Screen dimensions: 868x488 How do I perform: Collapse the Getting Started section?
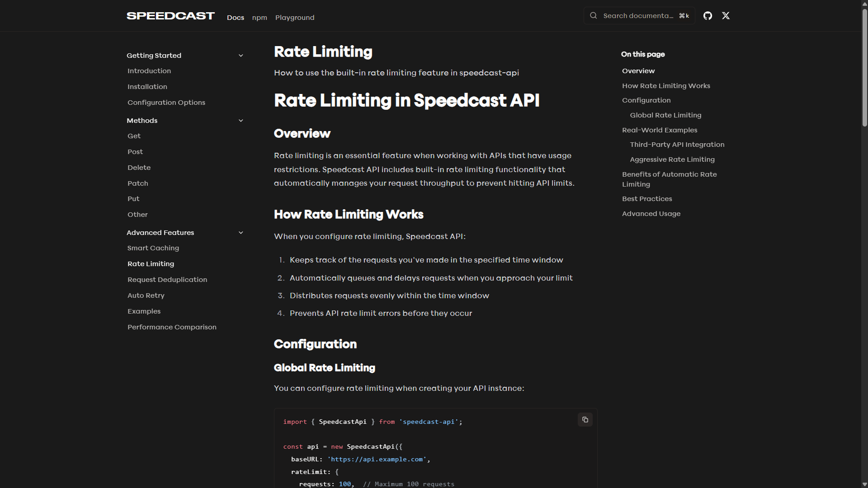click(241, 56)
